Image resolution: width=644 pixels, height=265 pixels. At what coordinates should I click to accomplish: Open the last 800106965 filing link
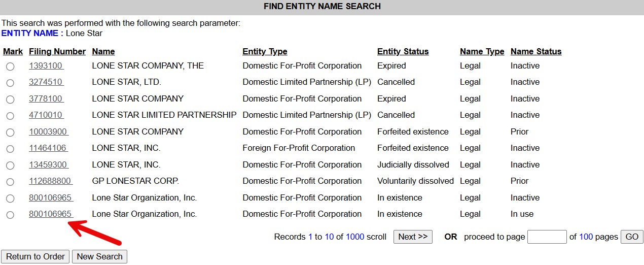coord(51,214)
